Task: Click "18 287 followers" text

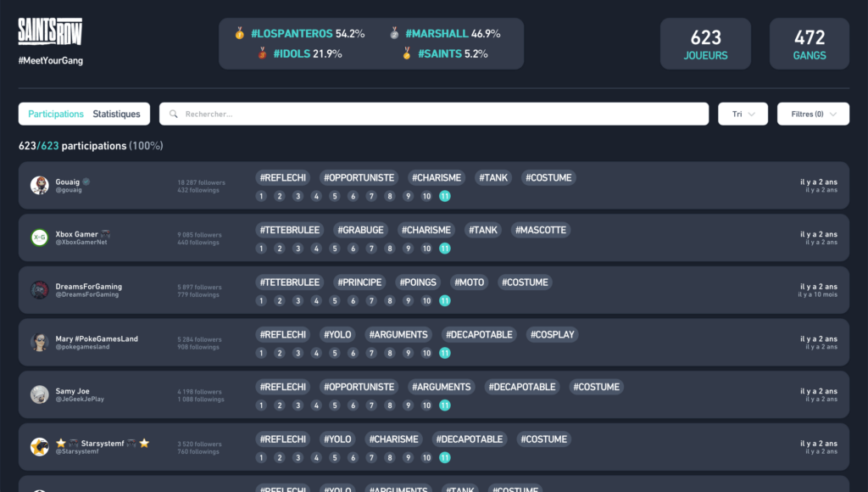Action: point(202,182)
